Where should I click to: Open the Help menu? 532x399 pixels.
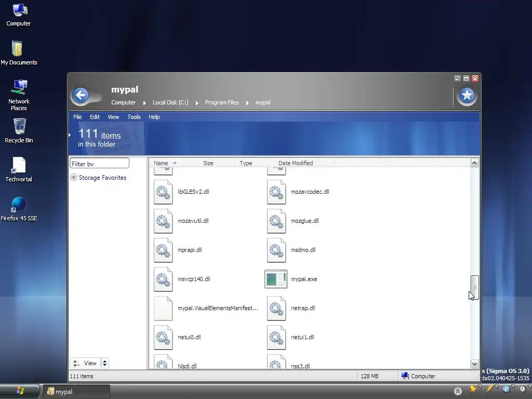point(154,117)
